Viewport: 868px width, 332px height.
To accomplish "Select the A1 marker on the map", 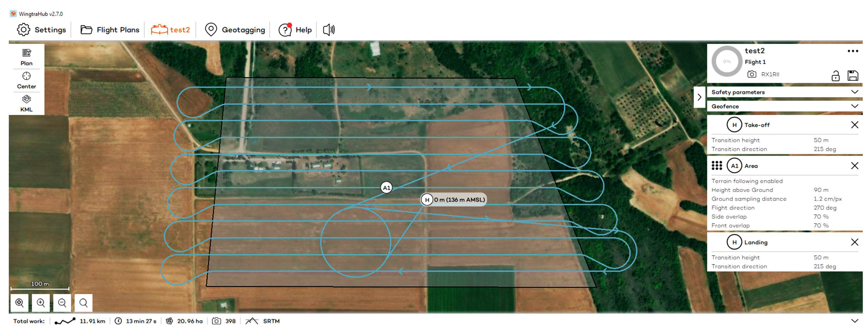I will coord(386,188).
